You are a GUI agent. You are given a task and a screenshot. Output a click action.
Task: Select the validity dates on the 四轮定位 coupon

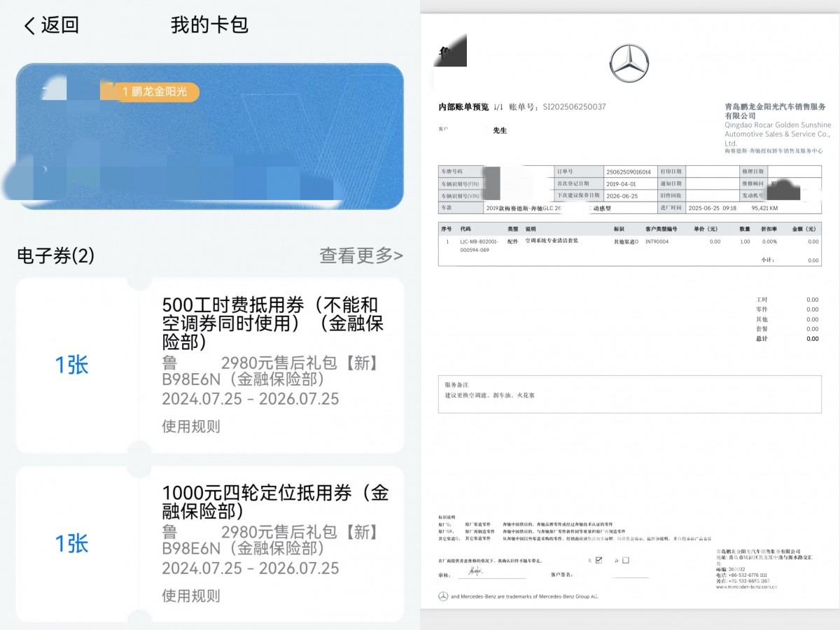click(251, 568)
